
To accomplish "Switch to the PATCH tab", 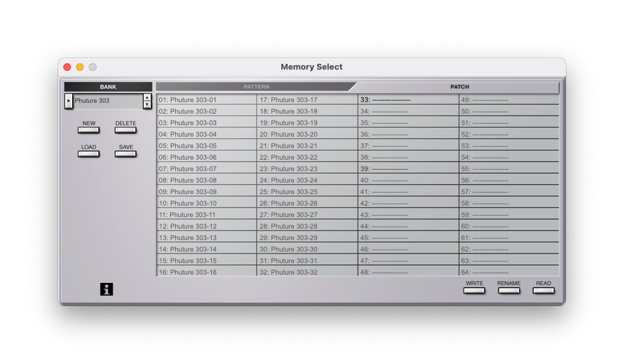I will tap(459, 87).
